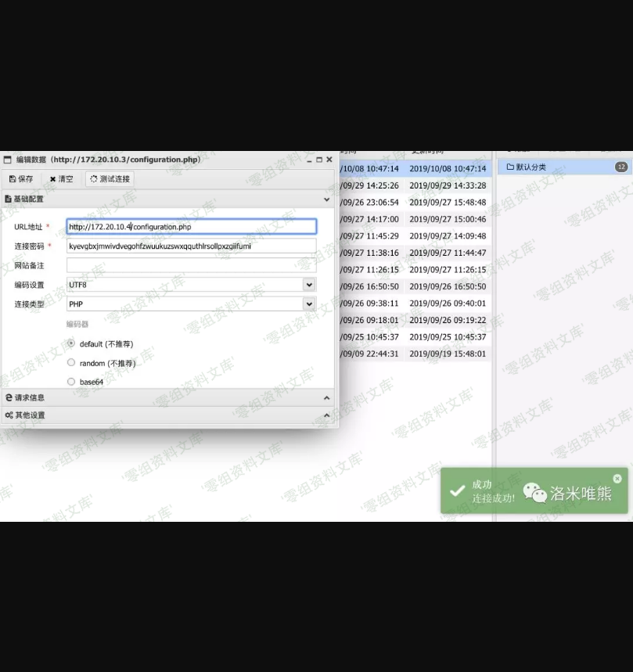Select the base64 encoder option
633x672 pixels.
pos(71,382)
